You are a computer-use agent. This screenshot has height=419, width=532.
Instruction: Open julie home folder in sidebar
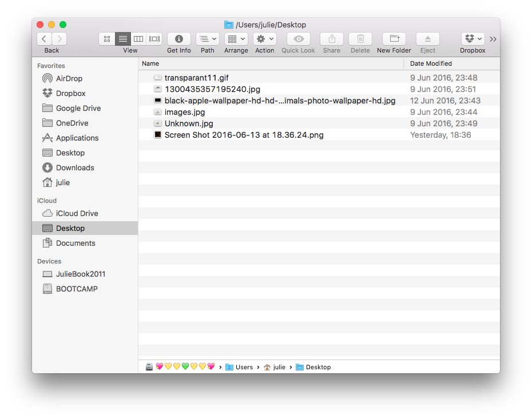(85, 183)
